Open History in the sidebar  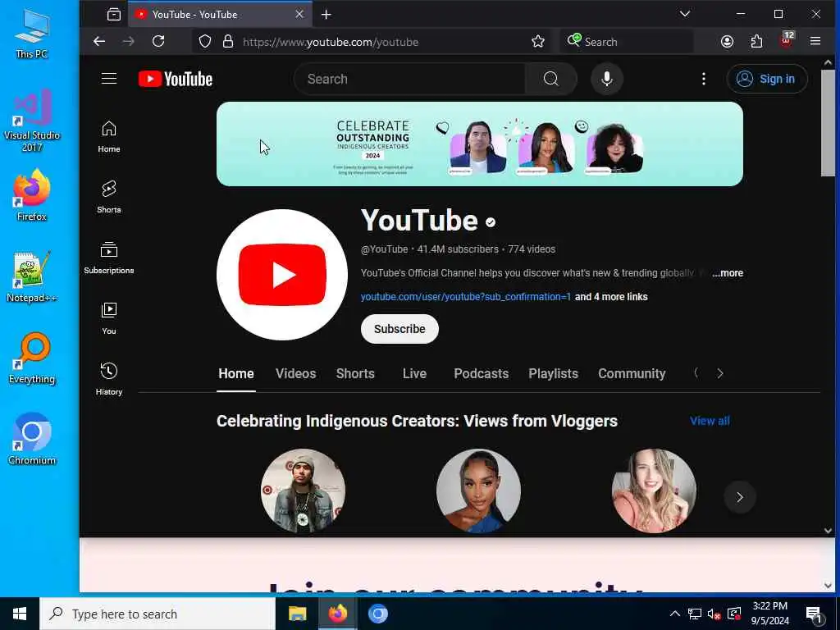[109, 379]
